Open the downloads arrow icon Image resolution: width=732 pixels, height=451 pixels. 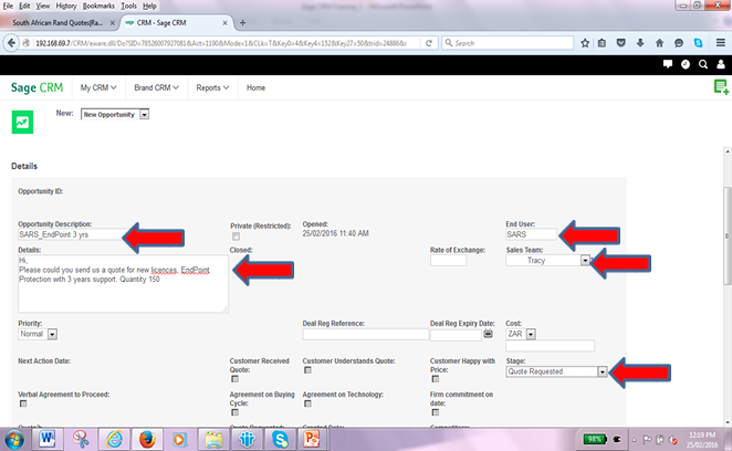[640, 43]
